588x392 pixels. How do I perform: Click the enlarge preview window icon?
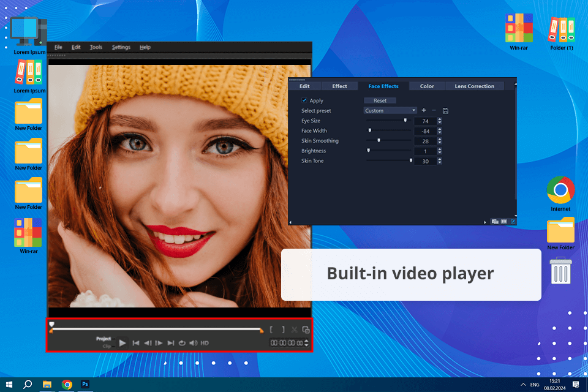(x=306, y=330)
